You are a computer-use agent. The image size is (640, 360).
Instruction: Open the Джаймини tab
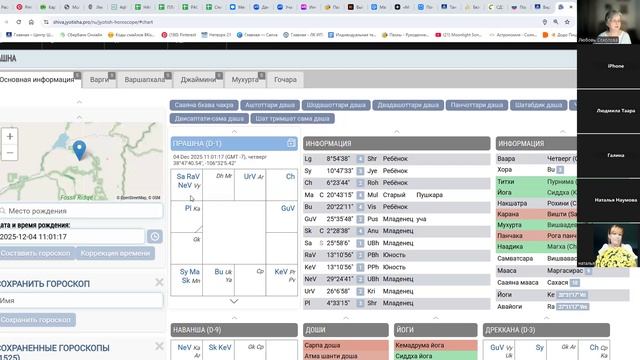pyautogui.click(x=198, y=80)
